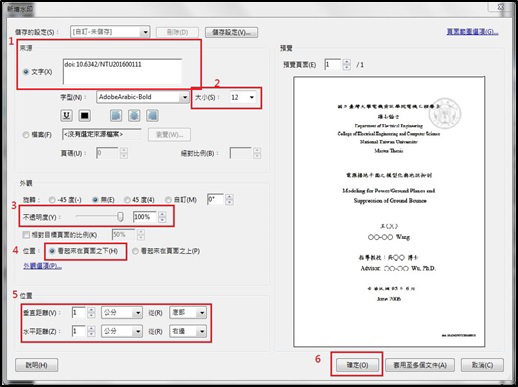This screenshot has height=387, width=518.
Task: Choose appear on top of page option
Action: [x=135, y=251]
